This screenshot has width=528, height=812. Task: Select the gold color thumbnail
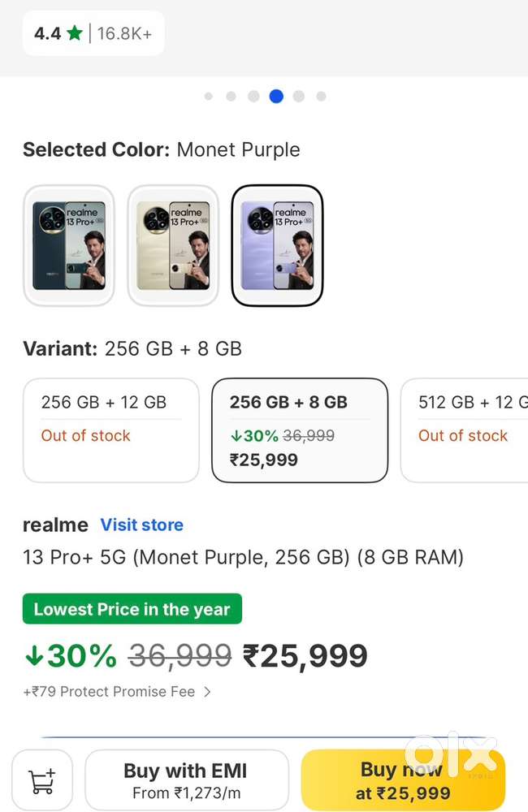172,244
